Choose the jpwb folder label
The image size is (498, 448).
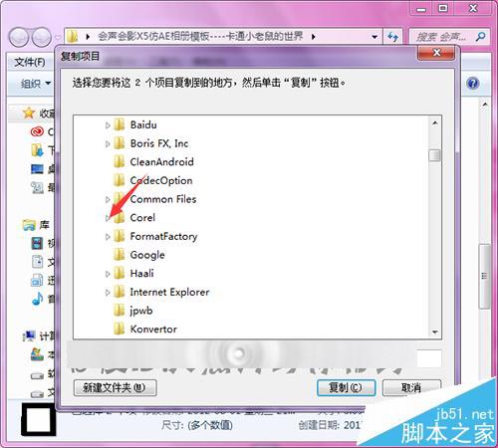[x=141, y=311]
